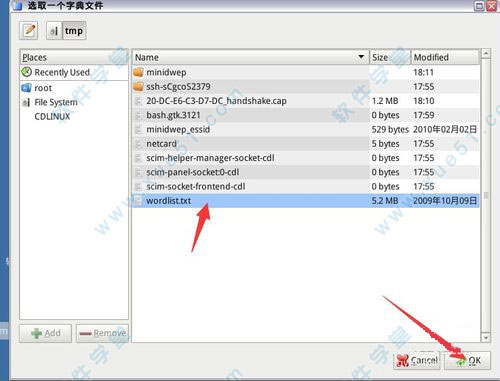This screenshot has height=381, width=500.
Task: Sort file list by Size column
Action: pyautogui.click(x=390, y=57)
